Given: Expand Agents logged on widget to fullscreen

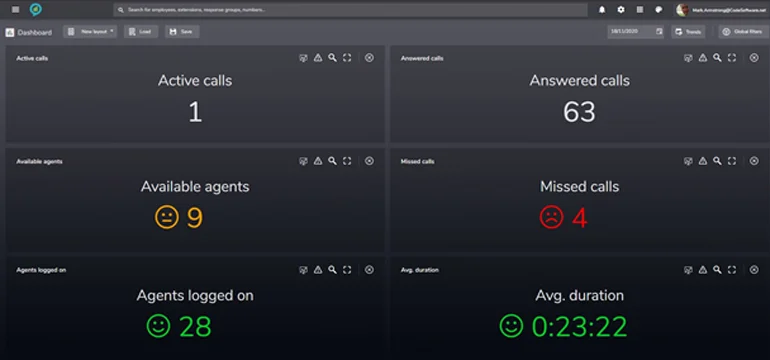Looking at the screenshot, I should point(347,270).
